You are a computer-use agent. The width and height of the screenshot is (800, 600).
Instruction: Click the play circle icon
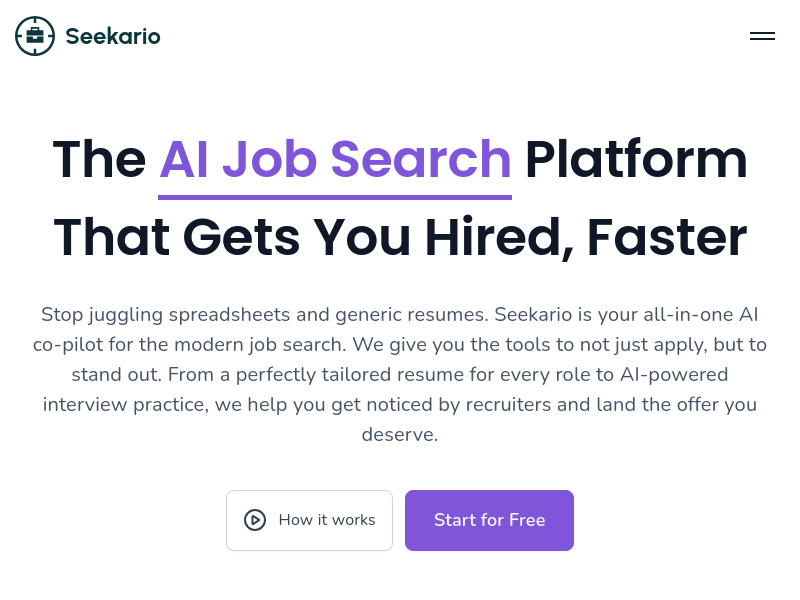pos(255,520)
